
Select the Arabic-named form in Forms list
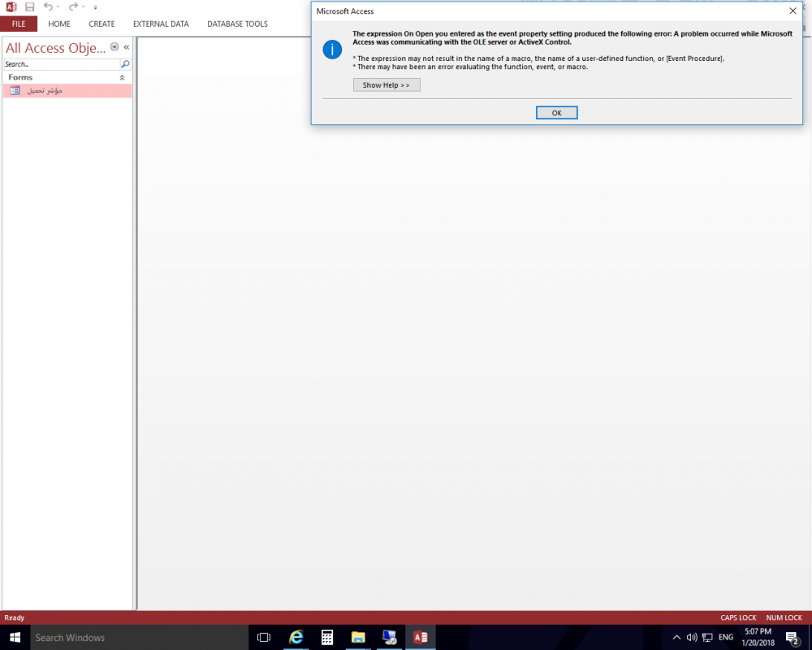(x=67, y=91)
